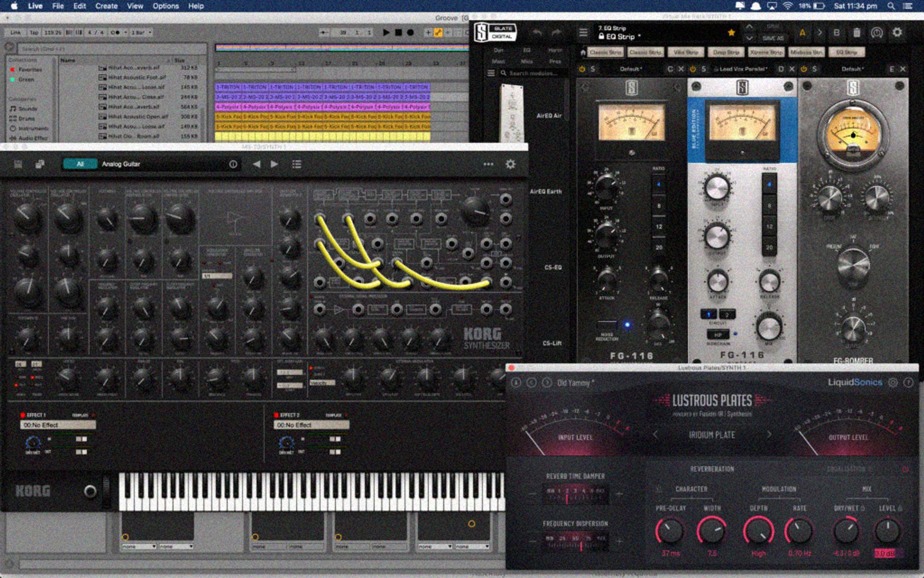Favorite the EQ Strip preset with star
The height and width of the screenshot is (578, 924).
tap(731, 33)
